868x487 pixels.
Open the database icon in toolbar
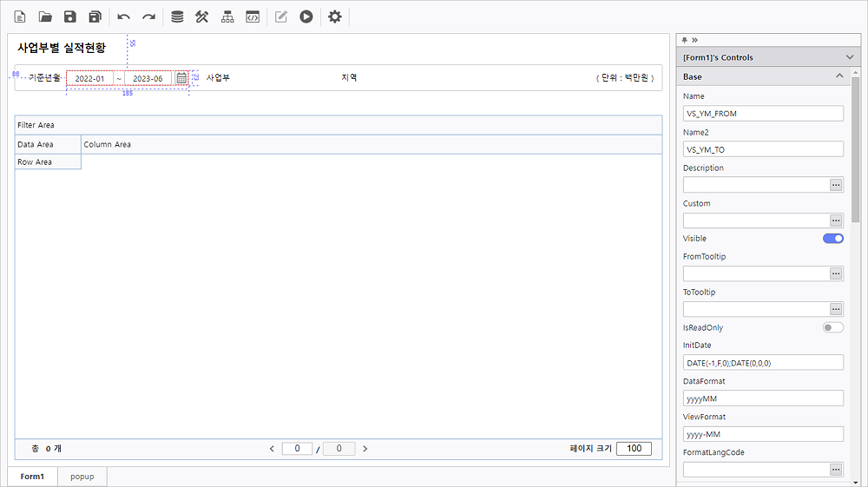point(177,16)
